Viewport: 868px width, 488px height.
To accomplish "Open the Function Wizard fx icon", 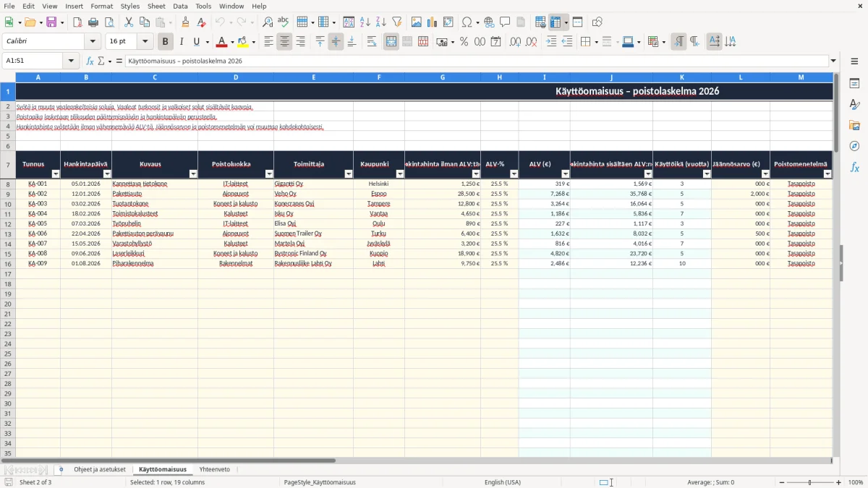I will [90, 61].
